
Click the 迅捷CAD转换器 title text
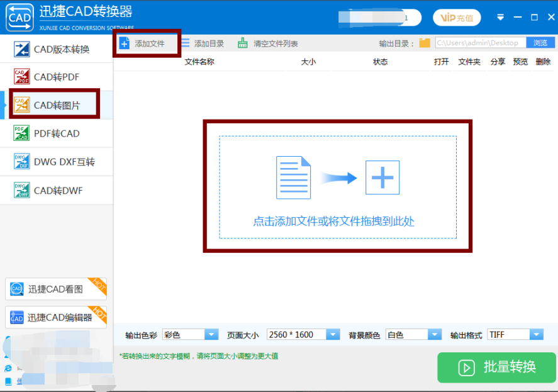click(x=86, y=12)
